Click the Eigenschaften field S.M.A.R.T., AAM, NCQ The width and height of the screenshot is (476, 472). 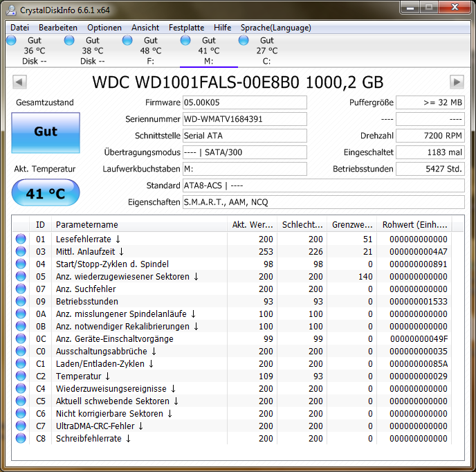pyautogui.click(x=324, y=202)
